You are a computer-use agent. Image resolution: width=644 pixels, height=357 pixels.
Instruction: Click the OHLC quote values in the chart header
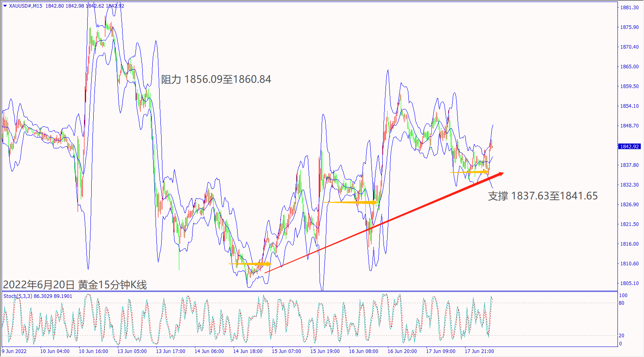point(85,6)
